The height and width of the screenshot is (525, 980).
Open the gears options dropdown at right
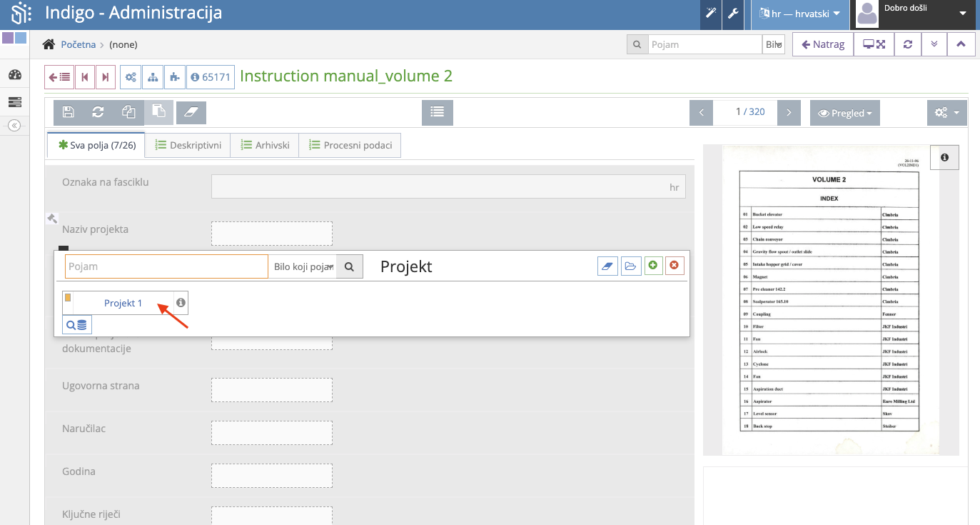pos(947,112)
